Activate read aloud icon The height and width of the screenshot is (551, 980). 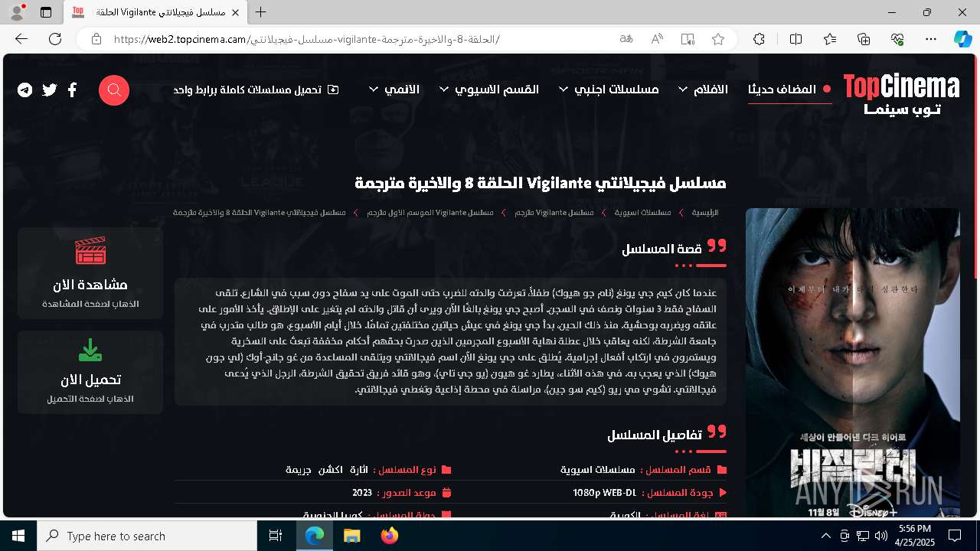[x=657, y=39]
